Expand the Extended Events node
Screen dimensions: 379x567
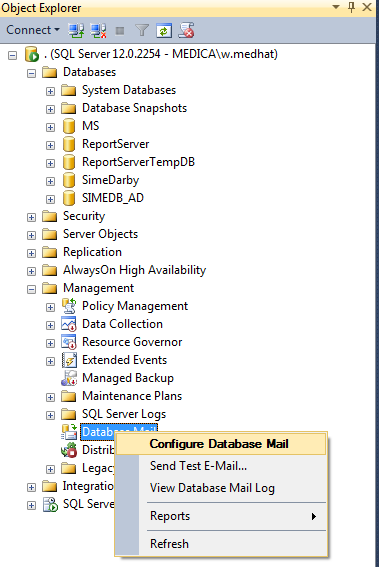tap(50, 361)
